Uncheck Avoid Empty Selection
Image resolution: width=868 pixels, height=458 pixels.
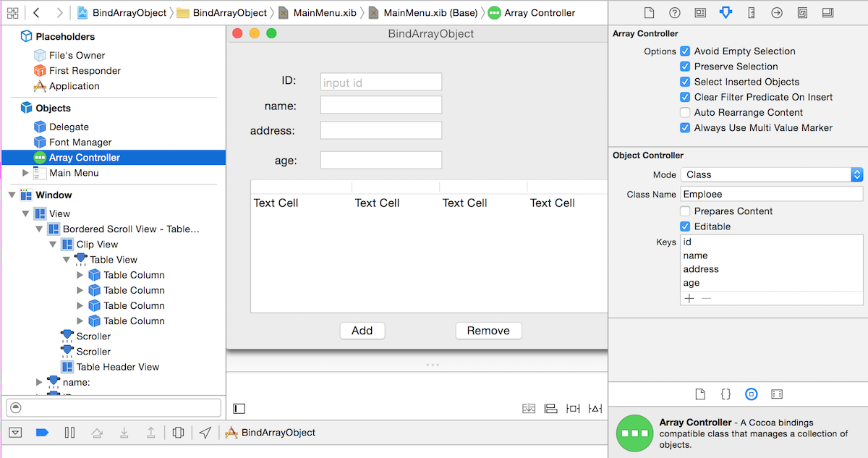point(684,51)
